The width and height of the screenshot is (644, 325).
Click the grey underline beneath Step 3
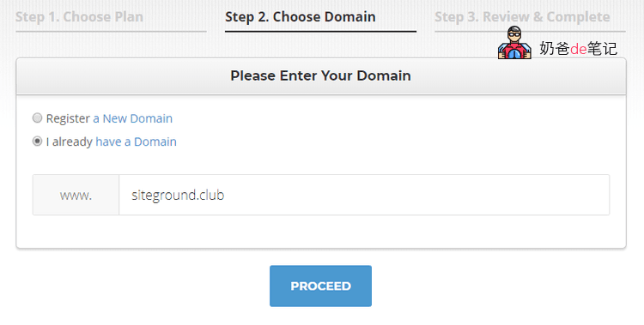(531, 31)
